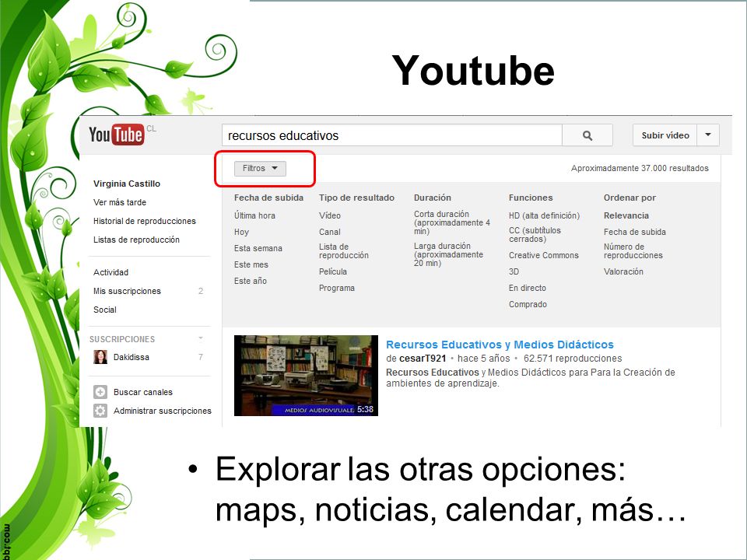This screenshot has height=560, width=747.
Task: Filter by Creative Commons
Action: pos(544,255)
